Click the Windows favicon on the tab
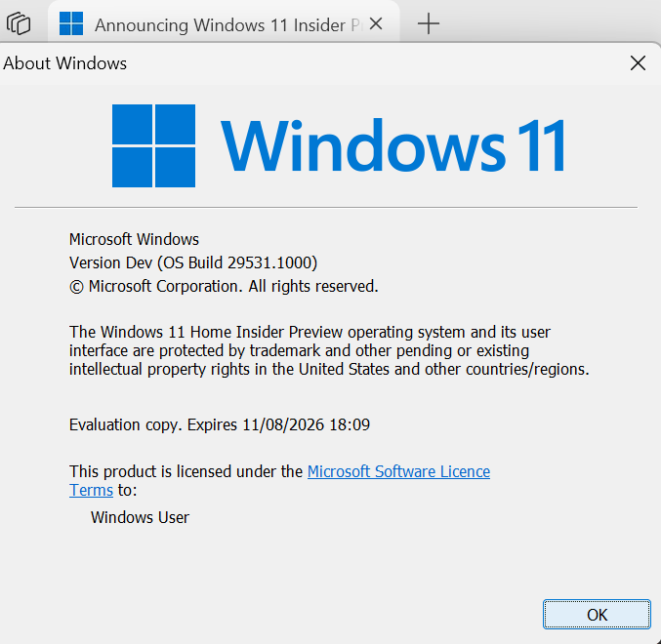Image resolution: width=661 pixels, height=644 pixels. tap(71, 23)
